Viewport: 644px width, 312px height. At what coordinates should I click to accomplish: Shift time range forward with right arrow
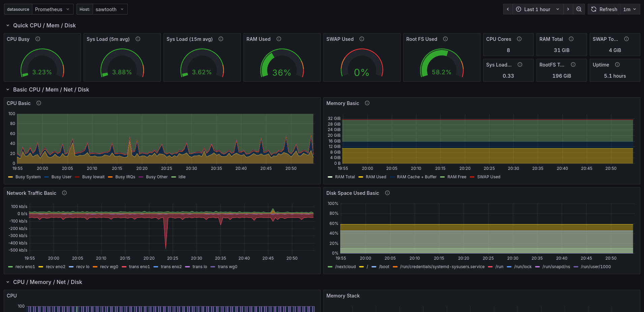[x=568, y=9]
